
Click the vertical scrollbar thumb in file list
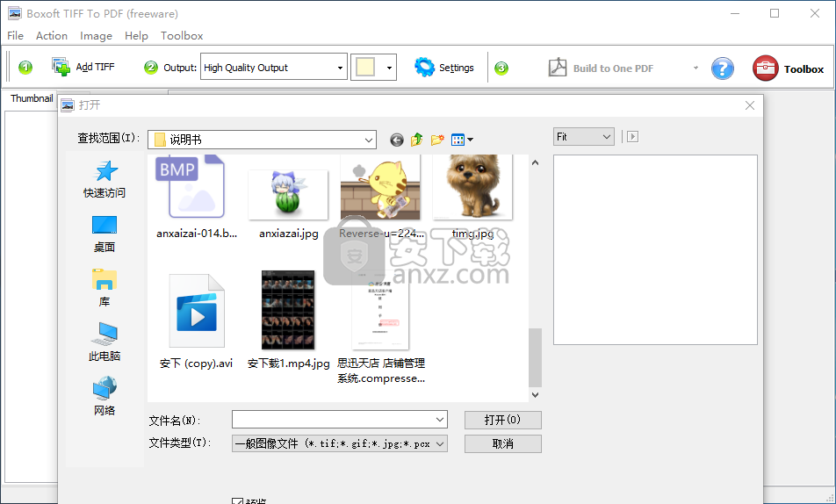(536, 357)
